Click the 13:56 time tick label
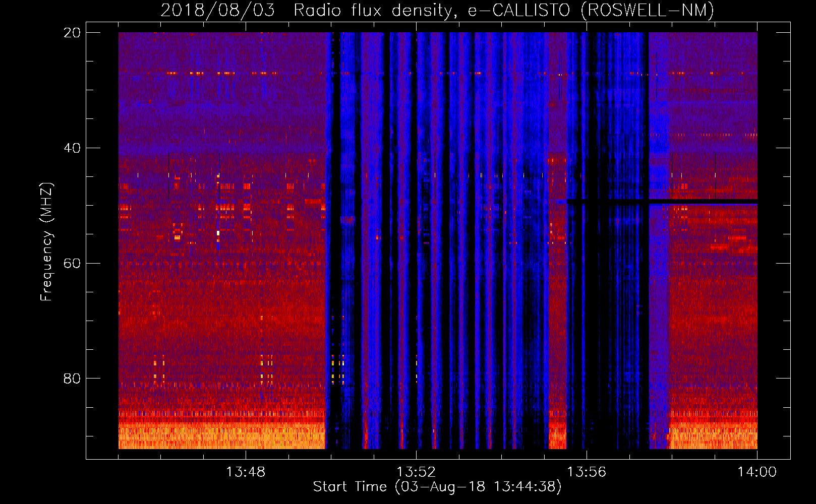816x504 pixels. [587, 472]
